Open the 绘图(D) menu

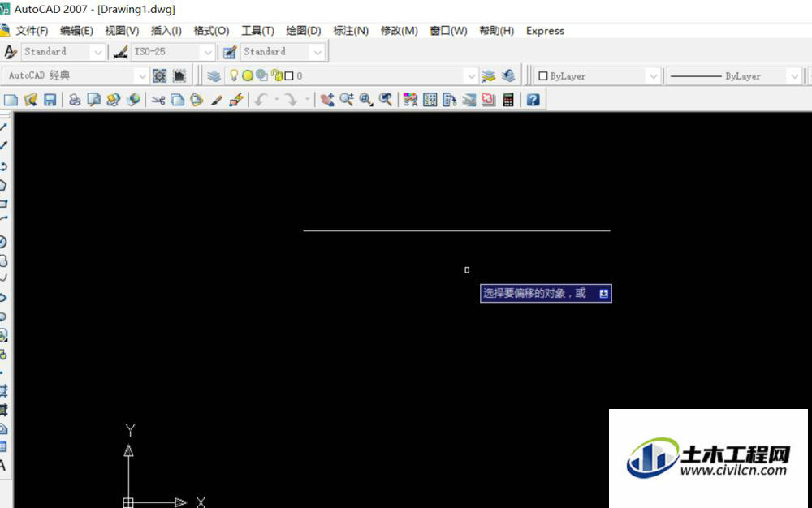[x=304, y=31]
